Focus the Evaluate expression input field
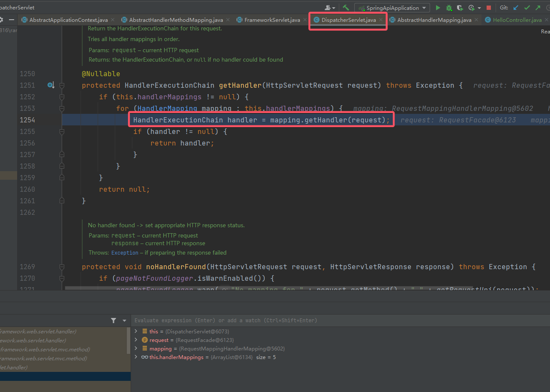550x392 pixels. (341, 321)
